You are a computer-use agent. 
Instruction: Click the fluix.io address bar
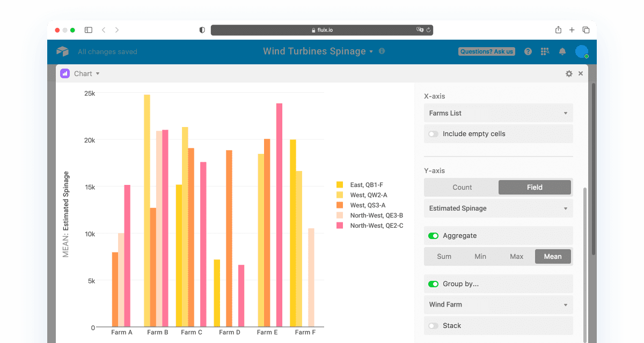(x=322, y=30)
